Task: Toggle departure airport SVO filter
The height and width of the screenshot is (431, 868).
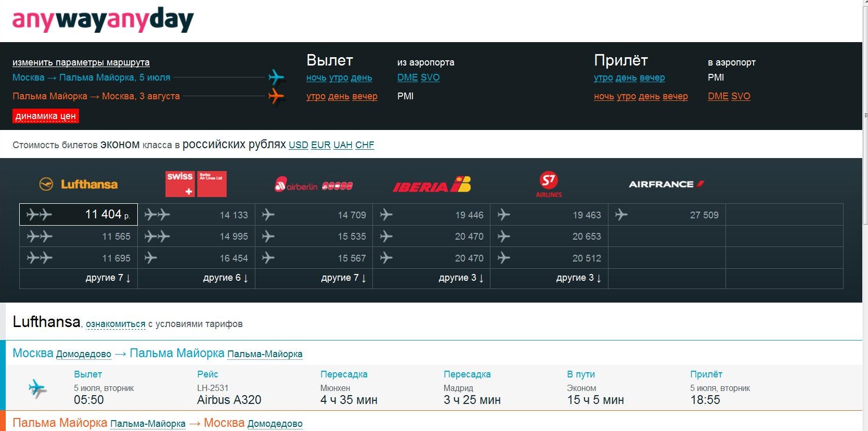Action: [430, 77]
